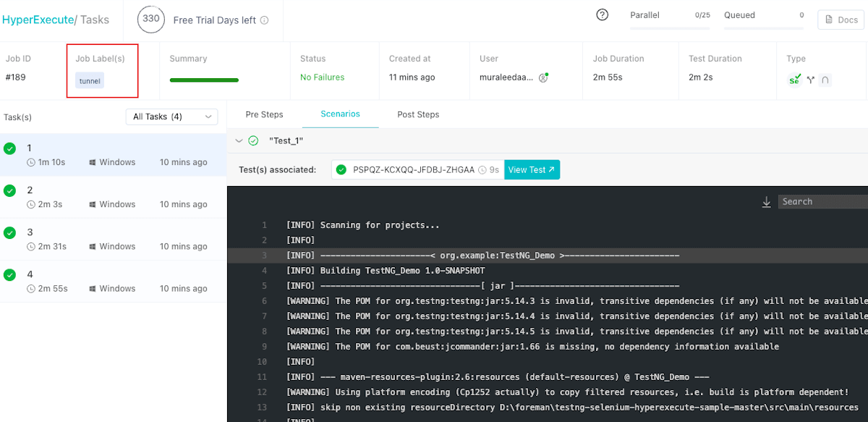
Task: Click the green check icon beside Test_1
Action: tap(253, 141)
